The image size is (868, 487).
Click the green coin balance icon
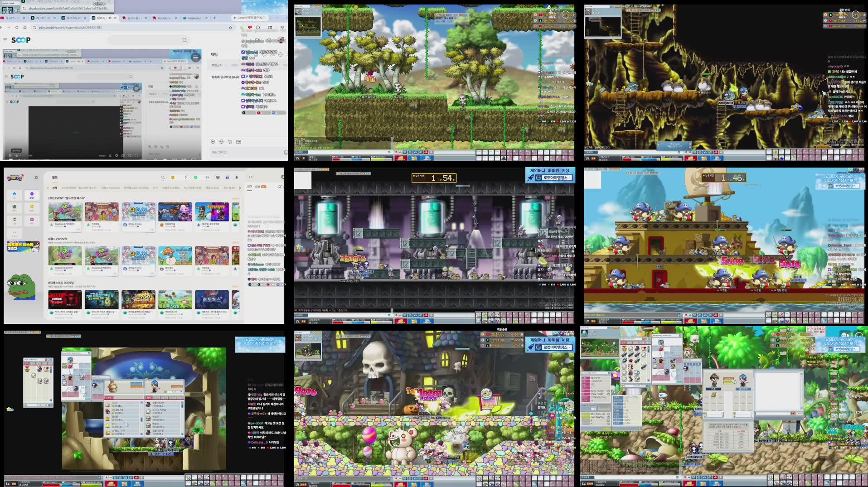pos(195,177)
